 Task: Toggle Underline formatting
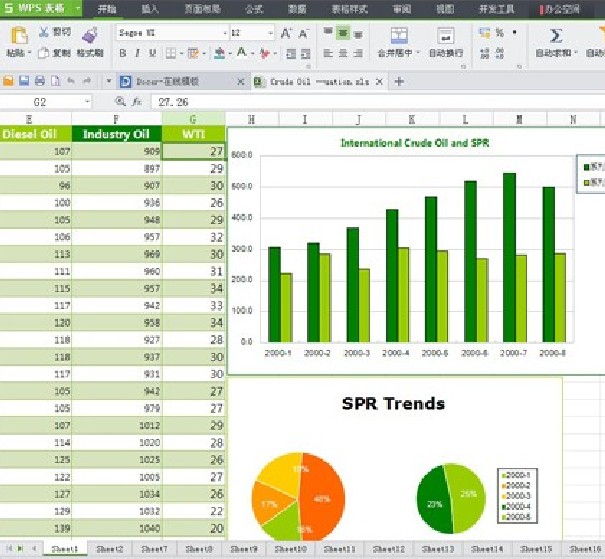pos(153,53)
